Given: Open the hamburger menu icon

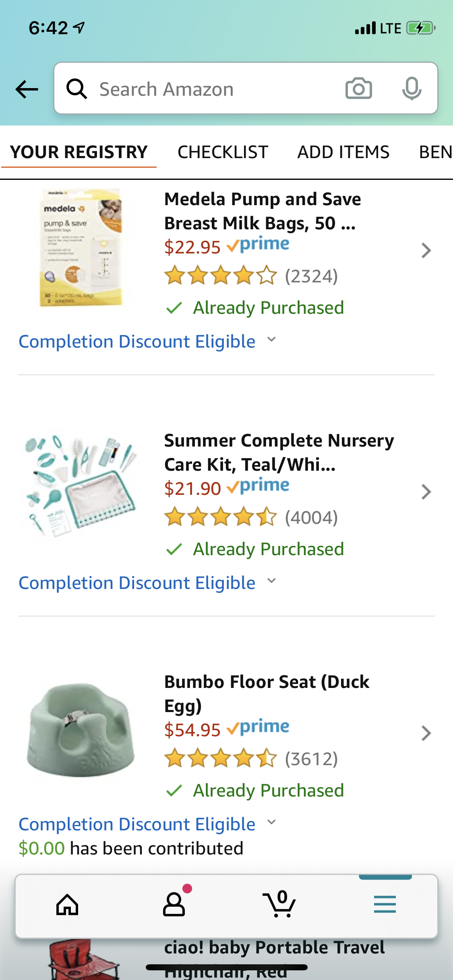Looking at the screenshot, I should coord(385,905).
